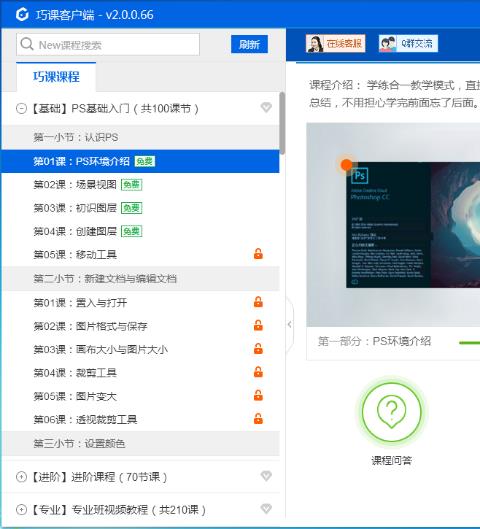Select lesson 第03课：画布大小与图片大小

point(140,349)
